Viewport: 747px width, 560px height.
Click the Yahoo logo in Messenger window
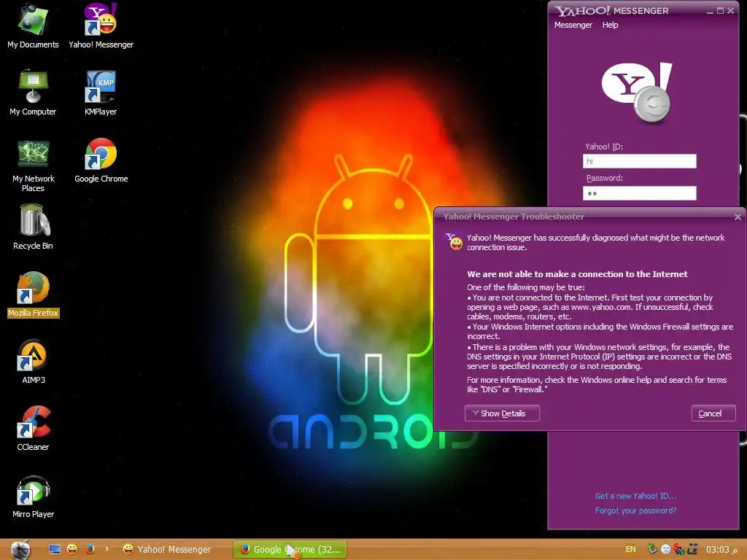[637, 93]
